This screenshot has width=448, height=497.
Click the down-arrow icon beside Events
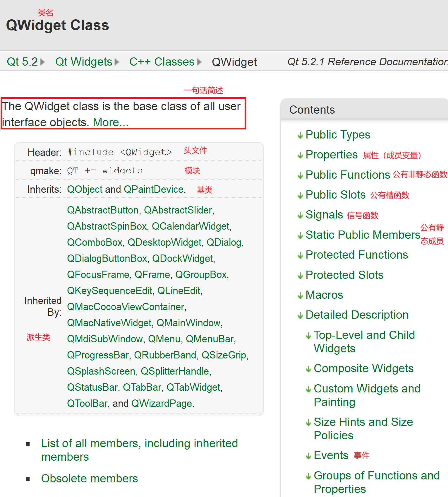pos(308,456)
